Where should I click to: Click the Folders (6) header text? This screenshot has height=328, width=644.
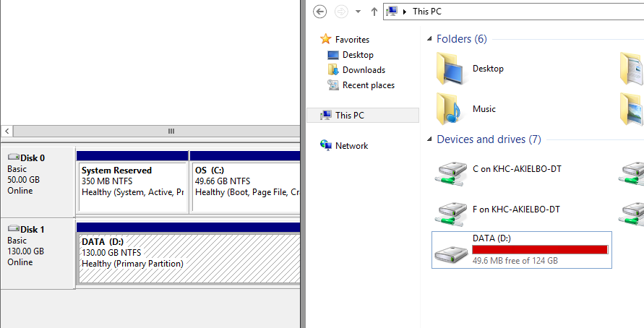tap(462, 39)
